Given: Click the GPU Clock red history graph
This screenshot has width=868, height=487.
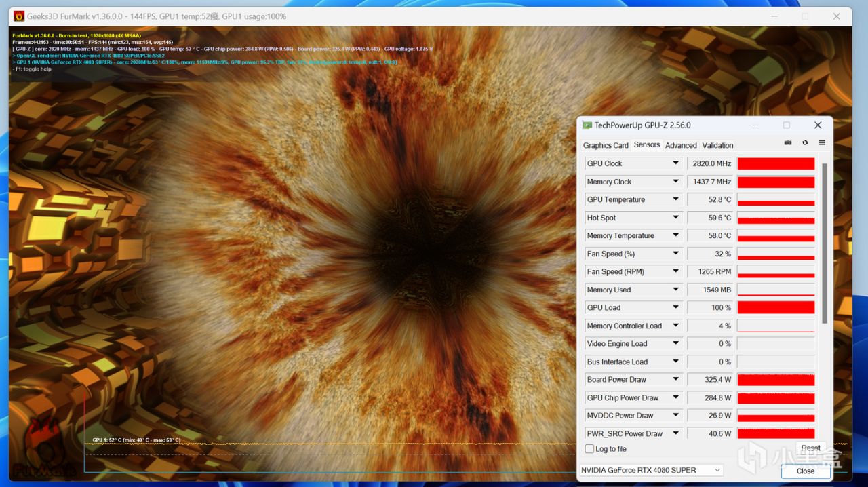Looking at the screenshot, I should point(776,163).
